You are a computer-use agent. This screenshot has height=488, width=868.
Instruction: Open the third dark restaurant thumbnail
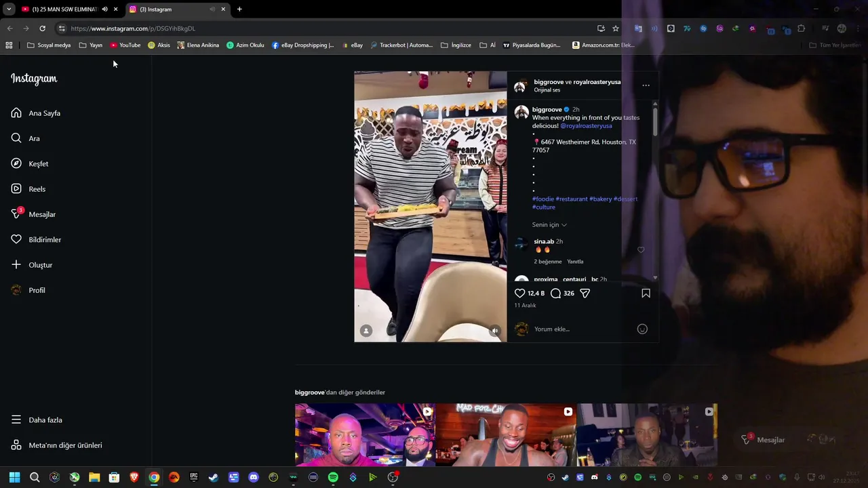click(x=647, y=434)
